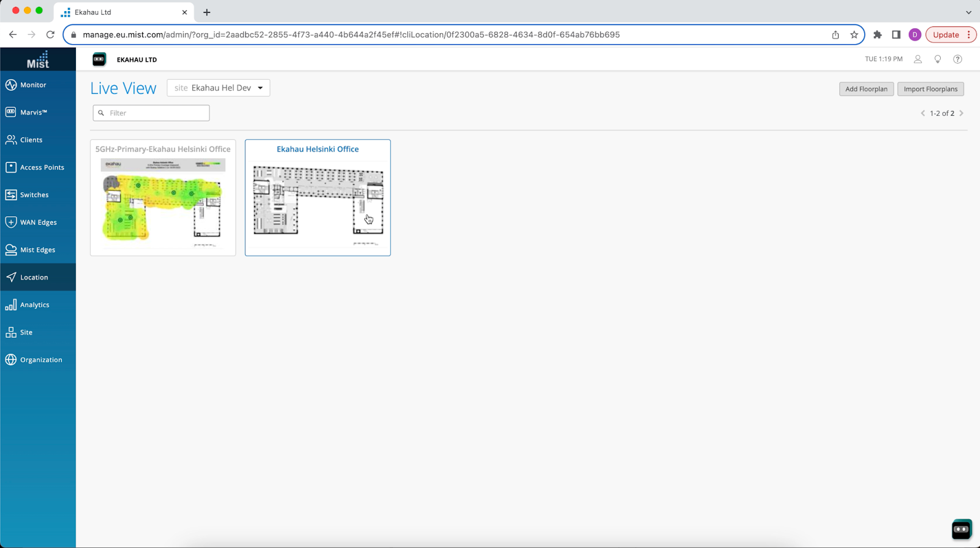Click the Filter search field
Screen dimensions: 980x548
click(x=151, y=113)
